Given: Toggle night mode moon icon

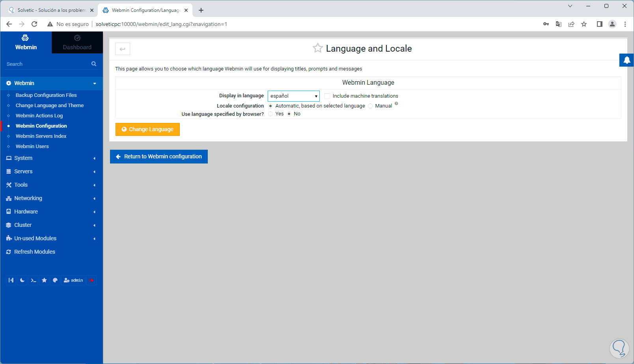Looking at the screenshot, I should point(22,280).
